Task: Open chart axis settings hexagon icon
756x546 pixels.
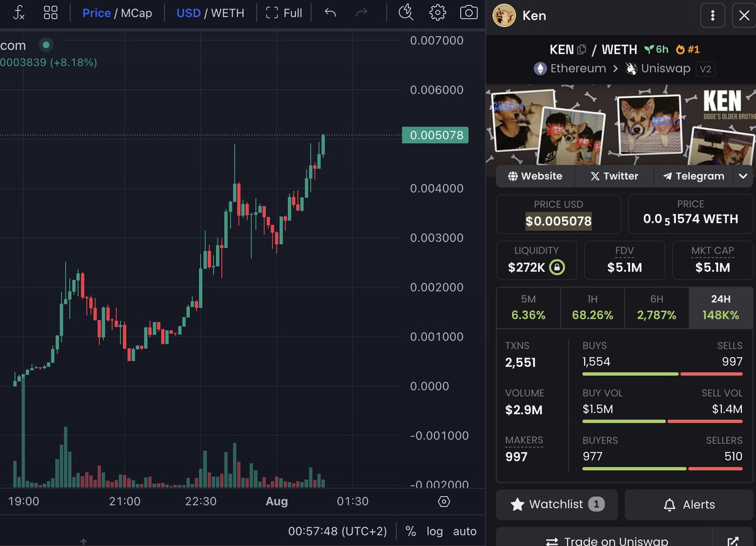Action: 444,502
